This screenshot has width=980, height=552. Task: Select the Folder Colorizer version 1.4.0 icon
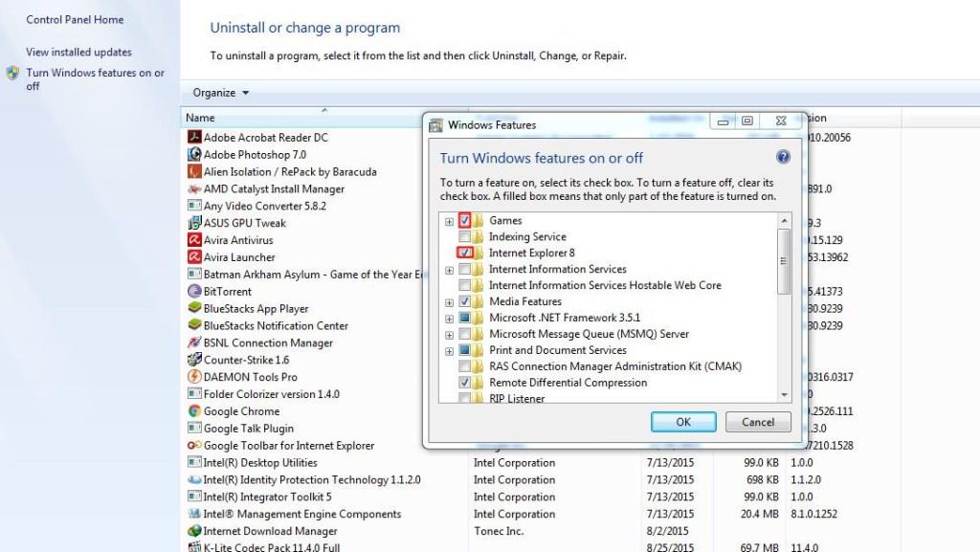point(194,393)
